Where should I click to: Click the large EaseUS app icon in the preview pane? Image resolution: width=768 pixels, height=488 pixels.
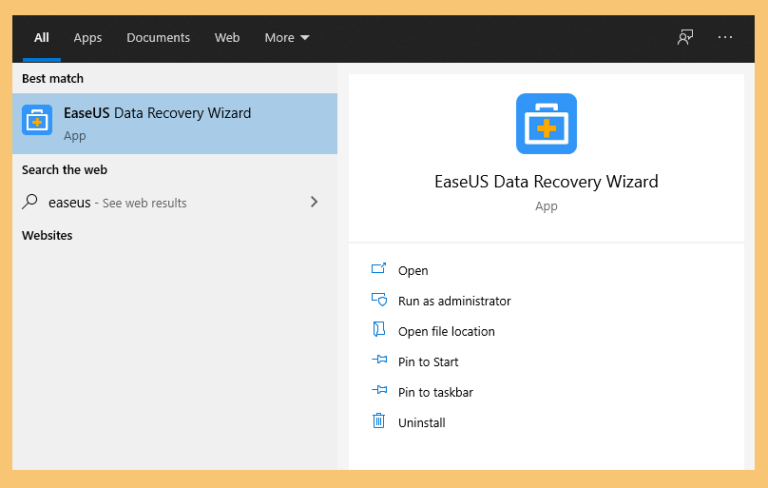point(546,123)
